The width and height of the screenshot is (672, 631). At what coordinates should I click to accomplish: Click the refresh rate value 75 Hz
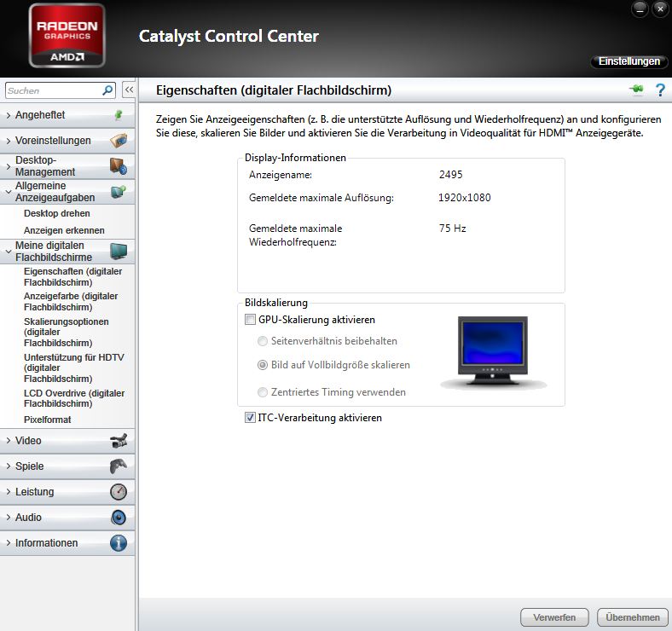coord(452,228)
